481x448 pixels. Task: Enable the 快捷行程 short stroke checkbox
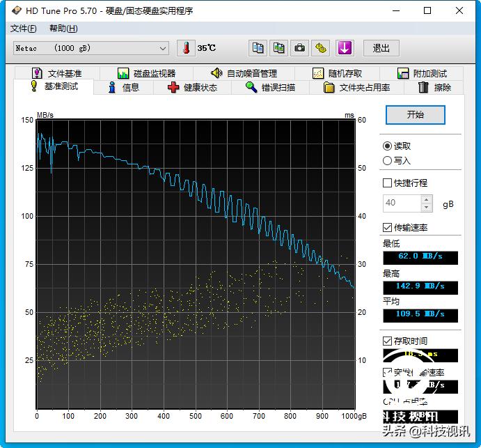388,183
